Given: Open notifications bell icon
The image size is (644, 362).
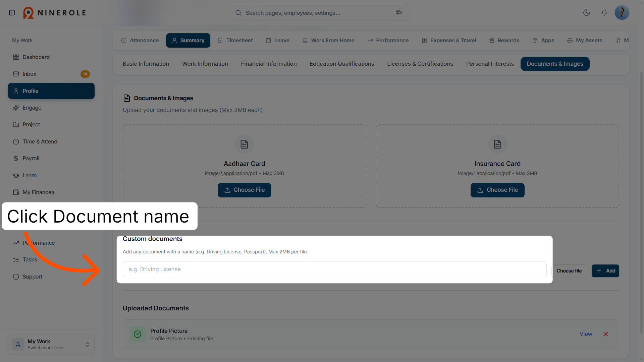Looking at the screenshot, I should pyautogui.click(x=604, y=13).
